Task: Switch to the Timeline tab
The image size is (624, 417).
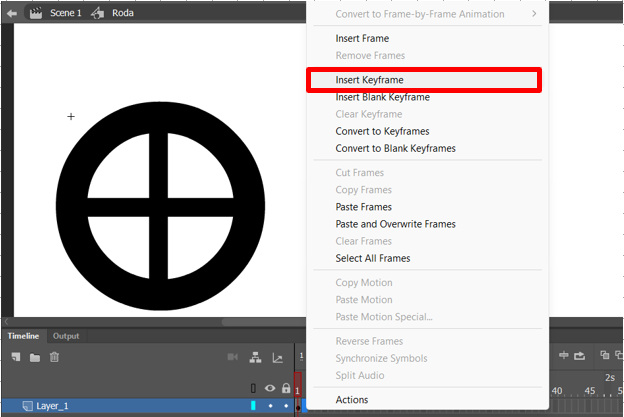Action: [23, 336]
